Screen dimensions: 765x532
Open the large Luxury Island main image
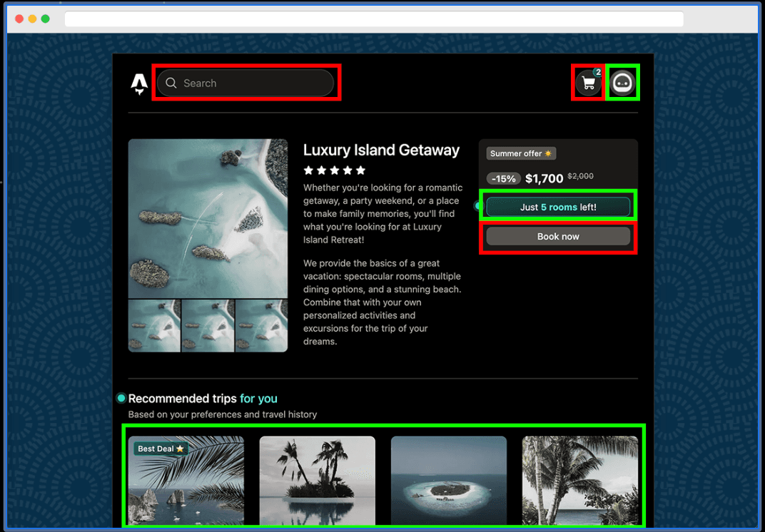coord(208,218)
